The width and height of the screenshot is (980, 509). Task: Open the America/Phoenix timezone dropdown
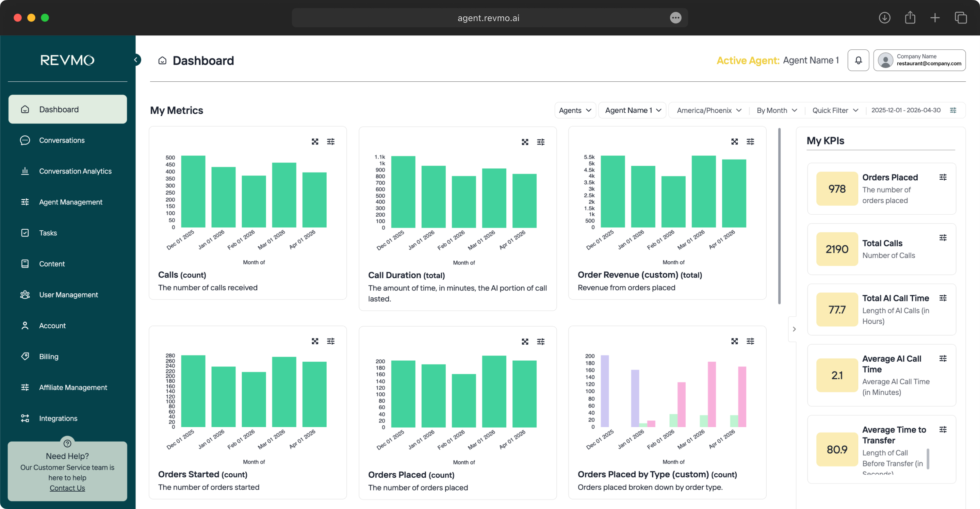pyautogui.click(x=709, y=110)
